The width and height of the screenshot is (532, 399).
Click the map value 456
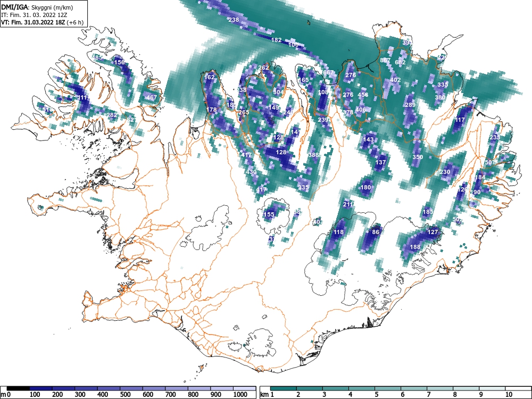pyautogui.click(x=363, y=95)
